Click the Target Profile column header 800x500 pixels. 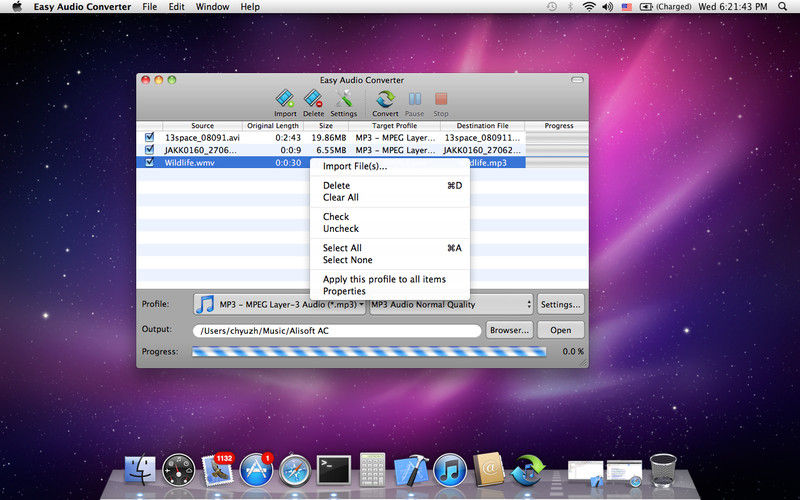click(x=394, y=126)
